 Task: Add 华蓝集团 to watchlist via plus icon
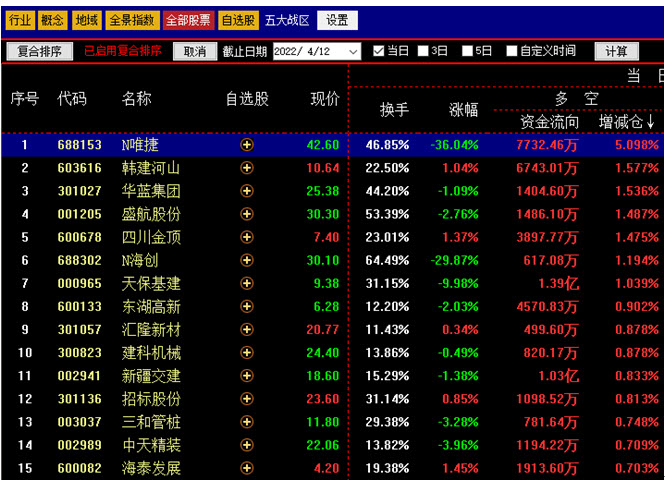coord(246,191)
